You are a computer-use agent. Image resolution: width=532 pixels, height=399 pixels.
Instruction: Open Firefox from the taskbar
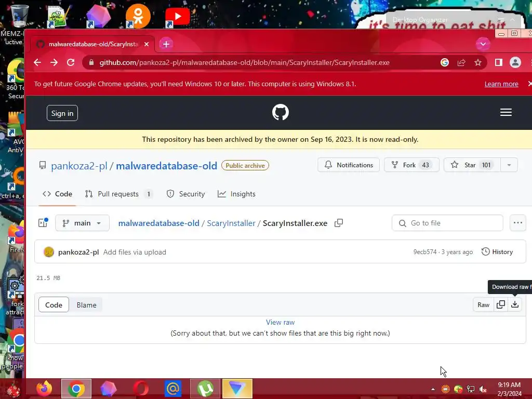[x=45, y=389]
